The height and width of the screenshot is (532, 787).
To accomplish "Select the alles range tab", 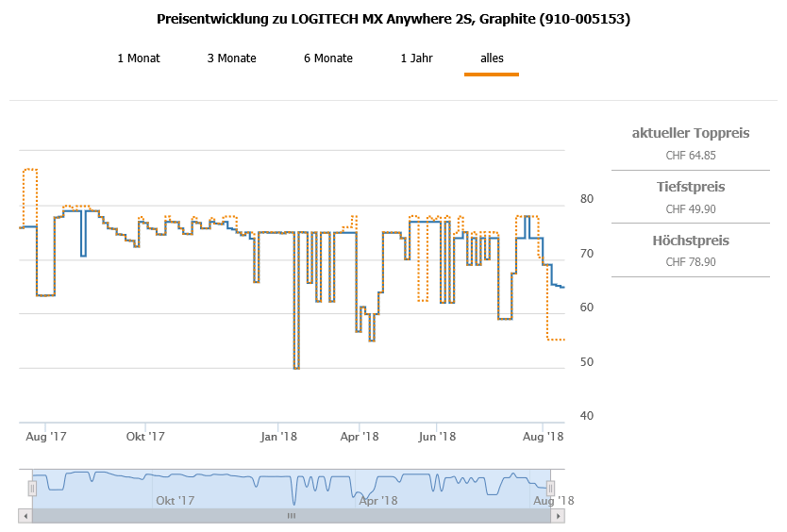I will (492, 58).
